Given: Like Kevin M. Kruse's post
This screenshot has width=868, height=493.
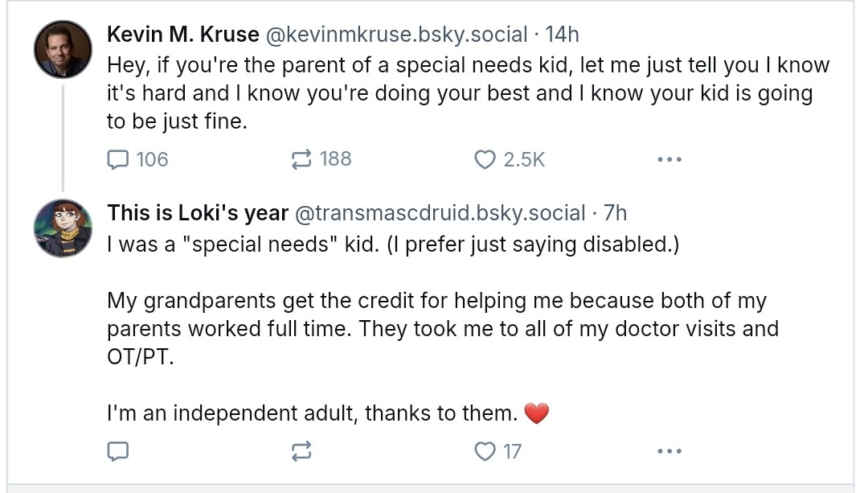Looking at the screenshot, I should [485, 160].
